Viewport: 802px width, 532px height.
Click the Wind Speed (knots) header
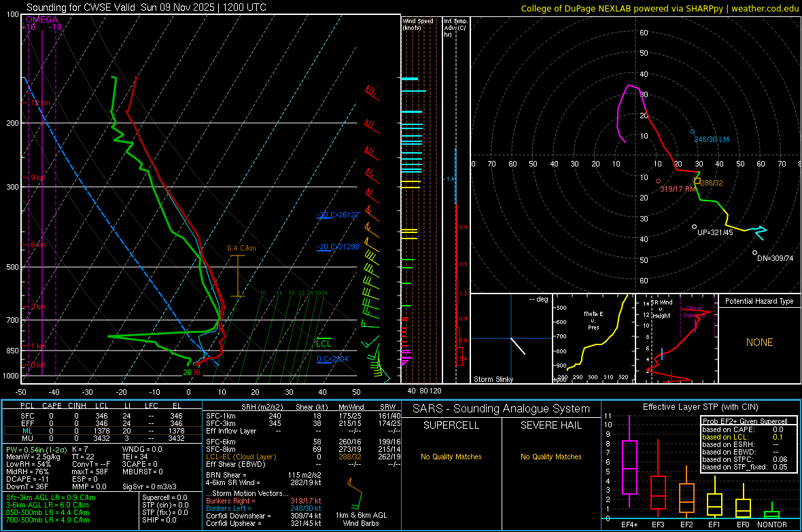[418, 24]
